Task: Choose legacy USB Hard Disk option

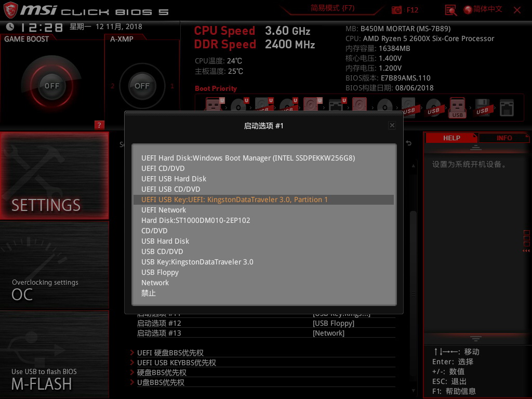Action: [263, 241]
